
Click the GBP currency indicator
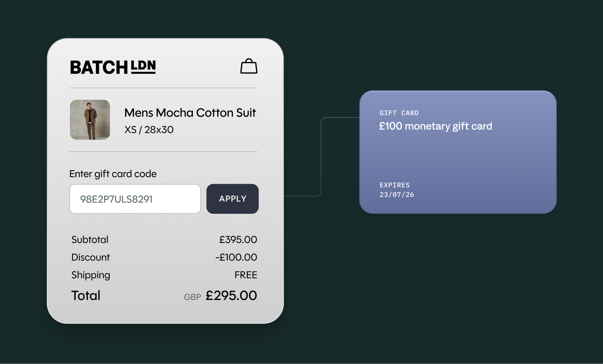(192, 297)
